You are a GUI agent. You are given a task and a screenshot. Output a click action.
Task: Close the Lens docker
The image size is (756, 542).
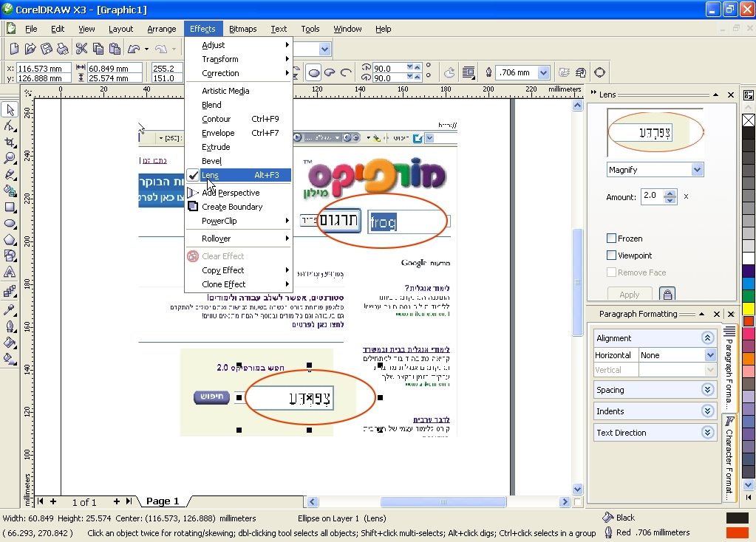tap(731, 95)
